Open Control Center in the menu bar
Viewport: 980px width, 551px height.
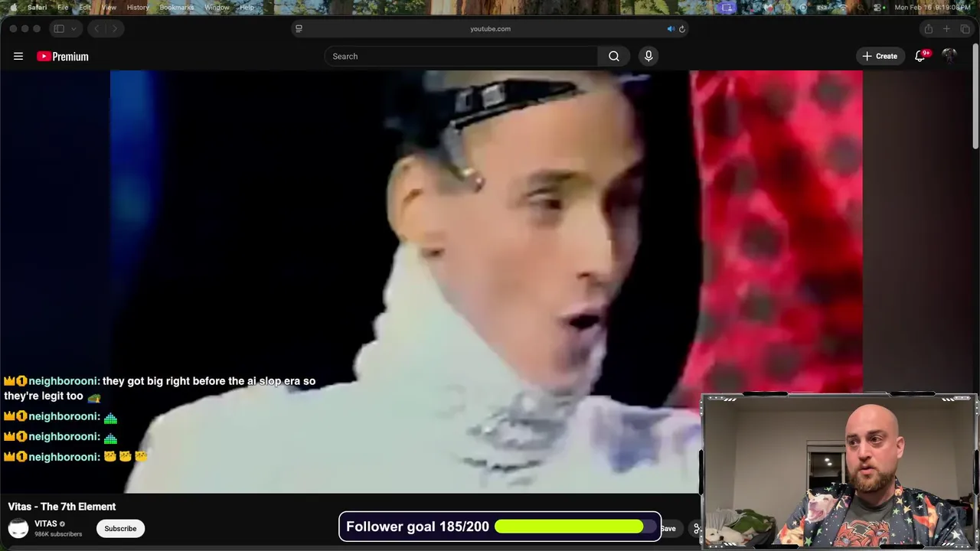click(x=877, y=7)
